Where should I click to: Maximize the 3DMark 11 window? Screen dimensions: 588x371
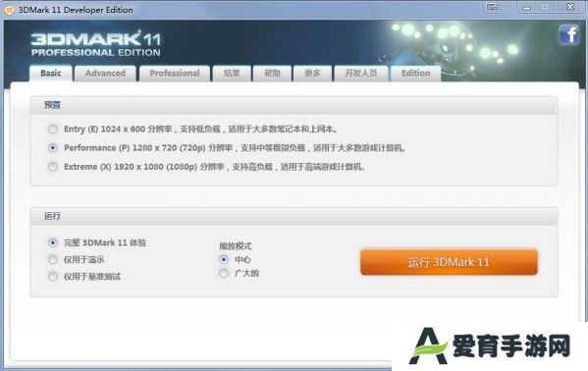(545, 7)
